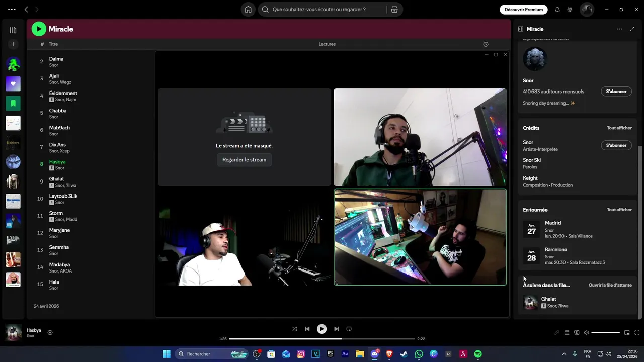Open Discord in taskbar
The height and width of the screenshot is (362, 644).
tap(375, 354)
